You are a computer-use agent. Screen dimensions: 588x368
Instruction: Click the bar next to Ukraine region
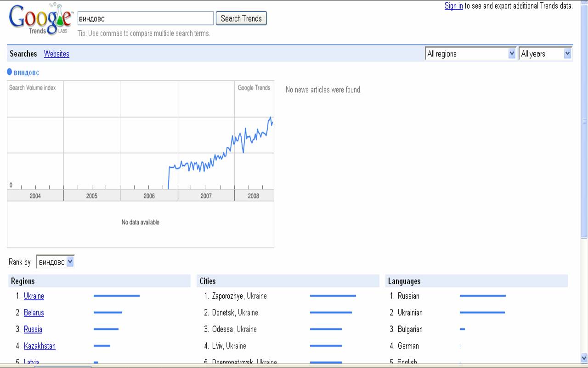[117, 296]
